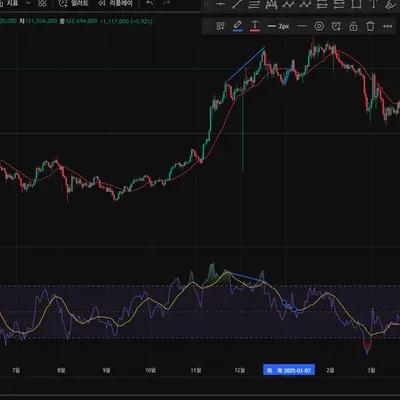
Task: Select the horizontal line drawing tool
Action: [220, 4]
